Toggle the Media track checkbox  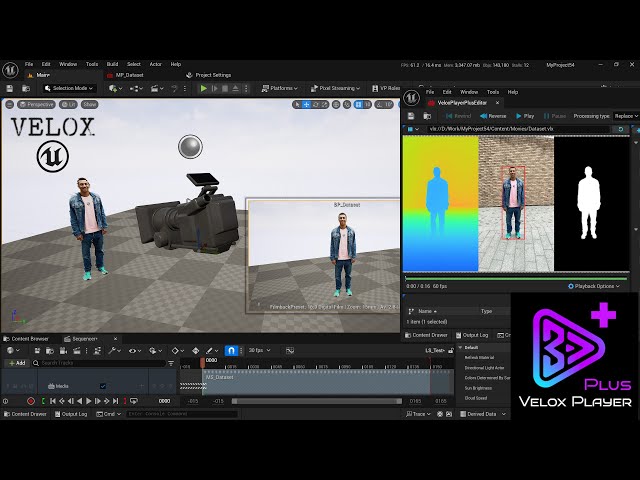point(103,386)
